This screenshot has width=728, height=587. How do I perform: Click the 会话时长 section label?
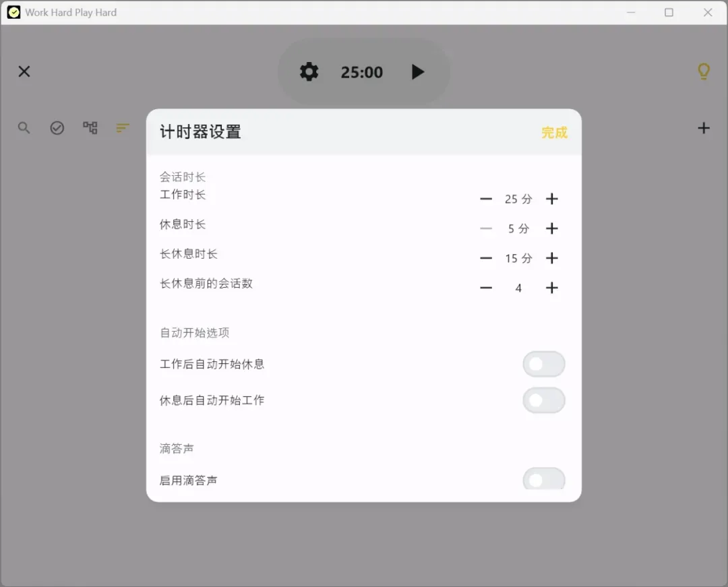(x=183, y=177)
